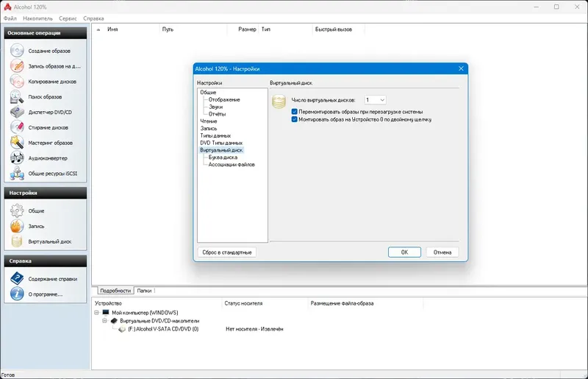
Task: Select Виртуальный диск in settings tree
Action: (221, 150)
